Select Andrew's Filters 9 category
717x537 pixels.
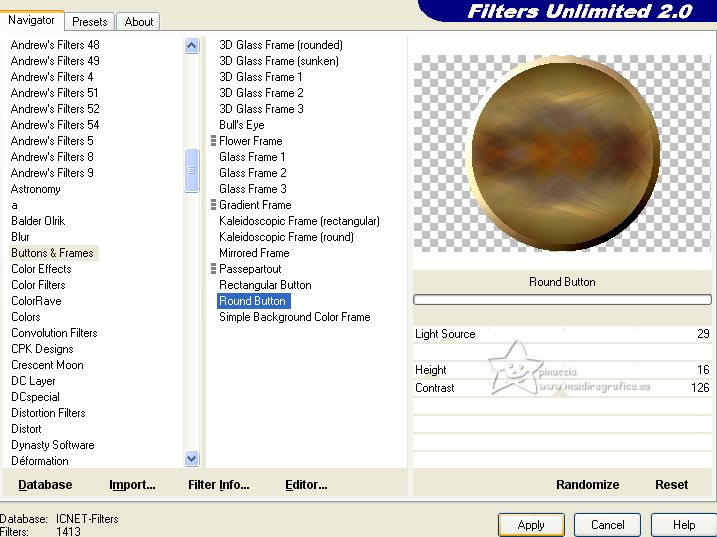tap(52, 173)
